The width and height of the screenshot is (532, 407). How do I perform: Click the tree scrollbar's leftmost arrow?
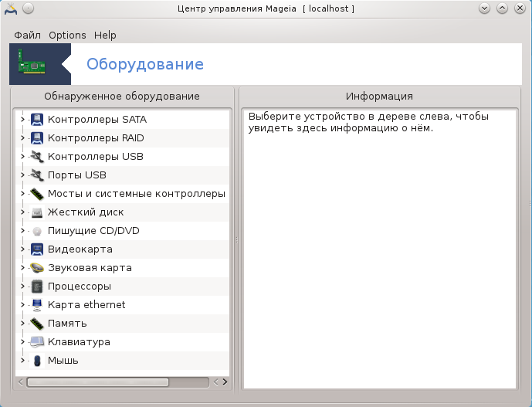(x=20, y=382)
